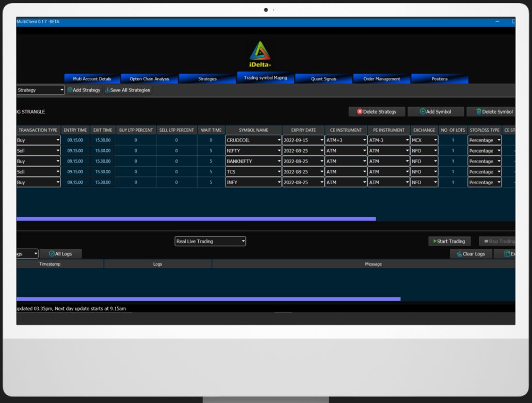Click the Stop Trading button
This screenshot has height=403, width=532.
tap(497, 241)
